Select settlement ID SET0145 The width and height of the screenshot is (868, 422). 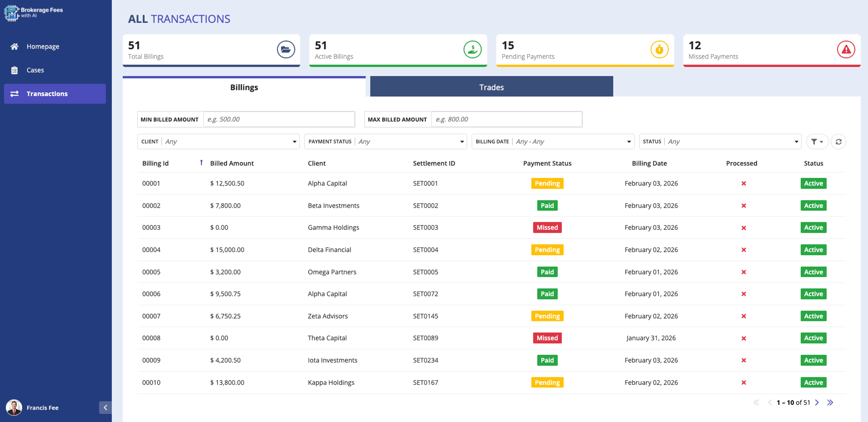pyautogui.click(x=426, y=316)
